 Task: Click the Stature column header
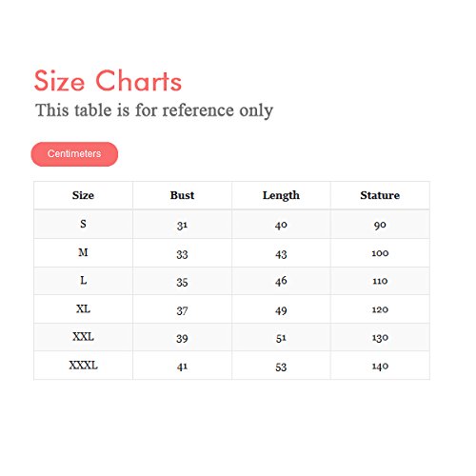[380, 195]
